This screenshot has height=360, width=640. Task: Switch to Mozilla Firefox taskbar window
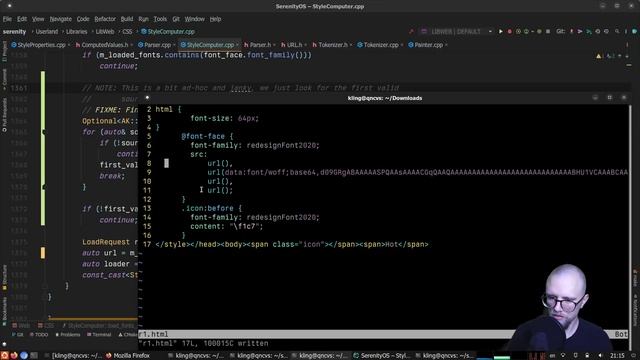128,356
